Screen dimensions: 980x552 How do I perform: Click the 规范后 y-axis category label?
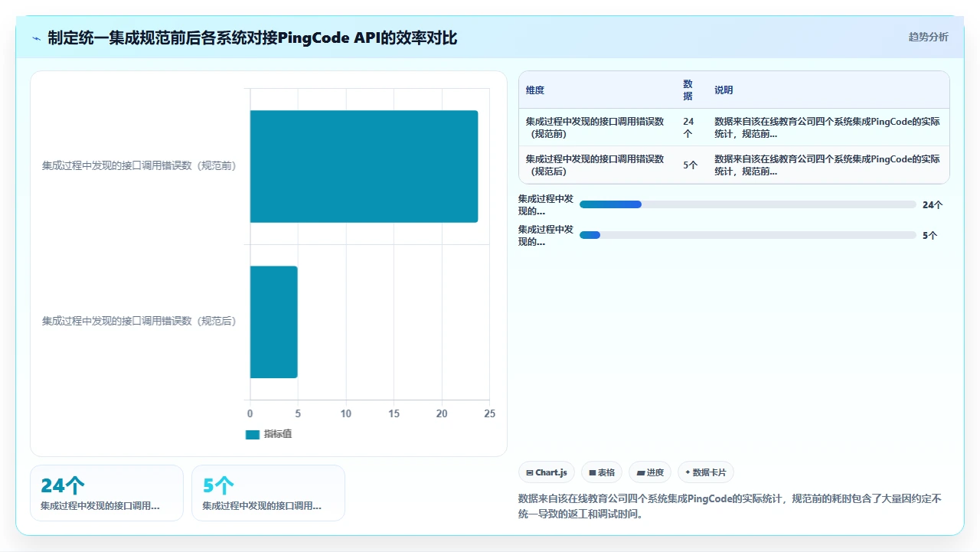(x=139, y=322)
